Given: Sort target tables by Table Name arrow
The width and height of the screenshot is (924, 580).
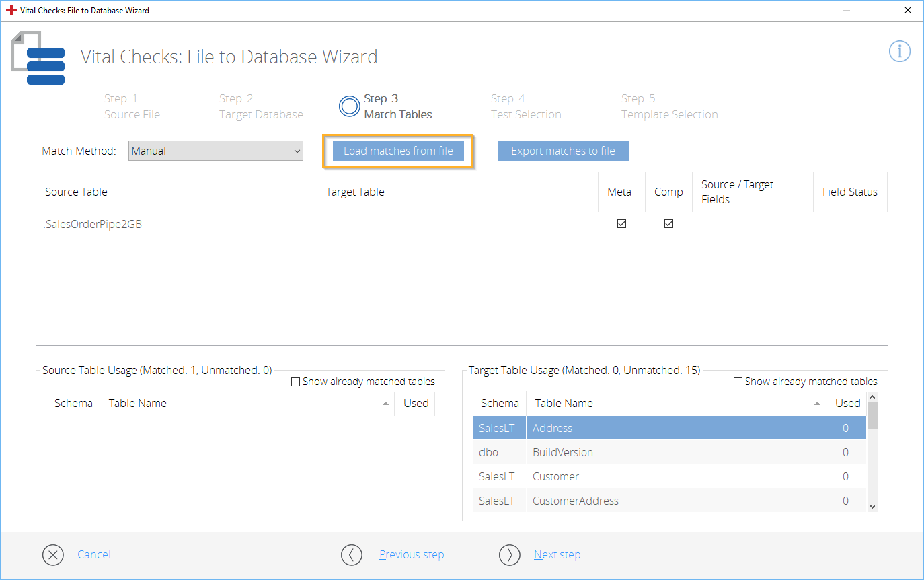Looking at the screenshot, I should point(817,404).
